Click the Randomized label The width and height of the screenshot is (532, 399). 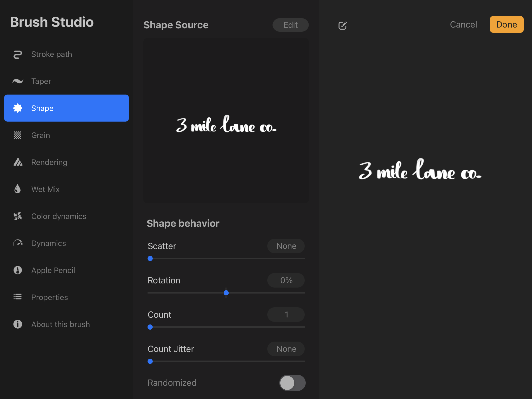(x=172, y=383)
